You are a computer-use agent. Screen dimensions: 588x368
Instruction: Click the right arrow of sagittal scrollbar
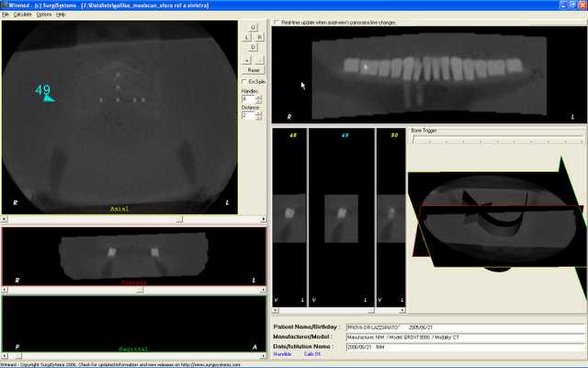point(264,356)
